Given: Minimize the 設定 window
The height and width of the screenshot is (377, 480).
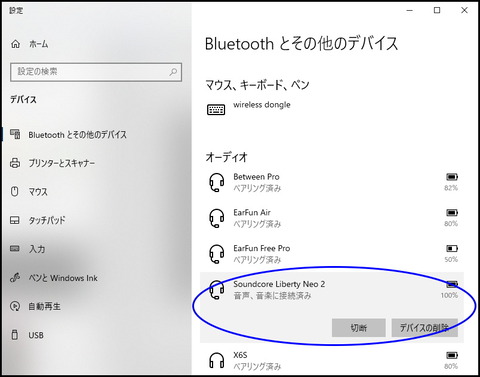Looking at the screenshot, I should pyautogui.click(x=410, y=11).
